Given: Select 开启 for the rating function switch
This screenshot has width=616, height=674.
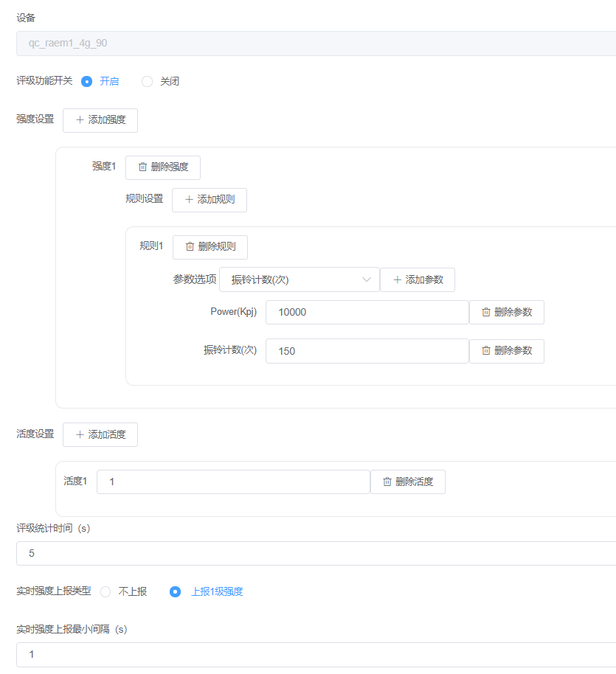Looking at the screenshot, I should 87,82.
